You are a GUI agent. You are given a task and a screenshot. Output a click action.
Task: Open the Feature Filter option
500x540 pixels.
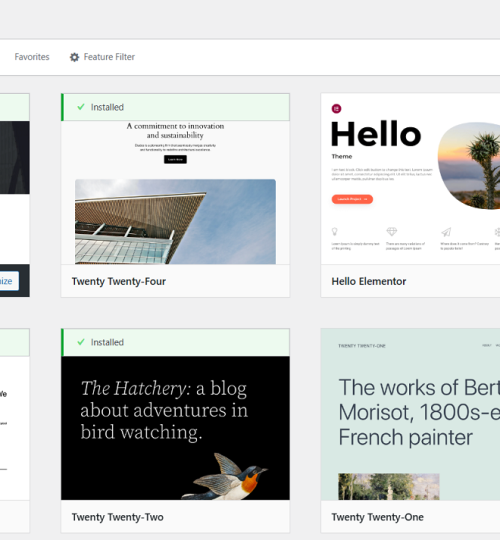pos(102,57)
